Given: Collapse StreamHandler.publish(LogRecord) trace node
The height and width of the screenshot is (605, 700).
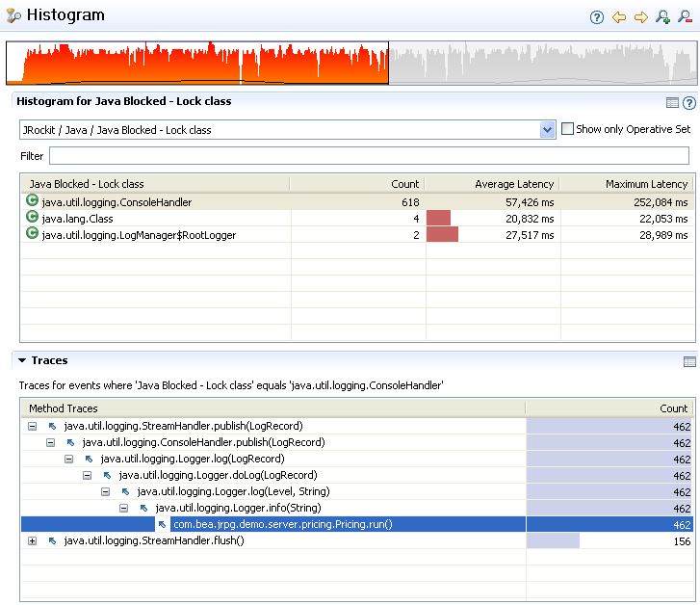Looking at the screenshot, I should point(32,426).
